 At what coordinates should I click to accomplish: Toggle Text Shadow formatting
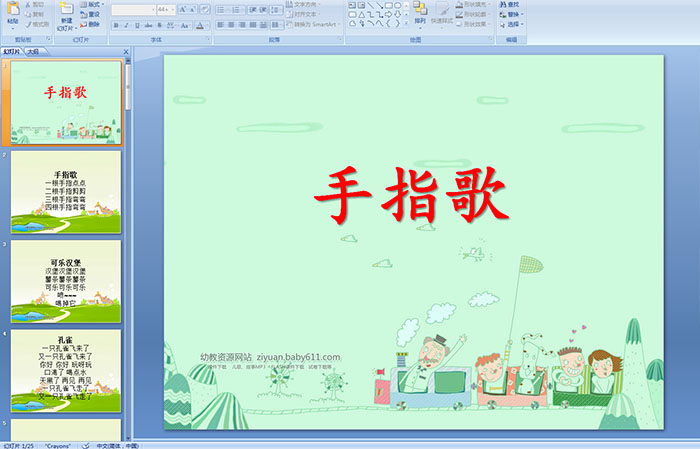(x=159, y=25)
